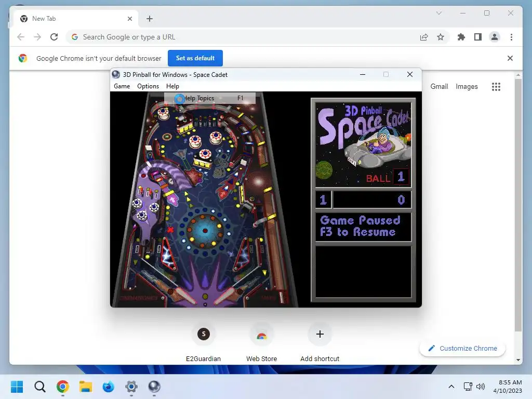Open the Gmail link
This screenshot has width=532, height=399.
pyautogui.click(x=439, y=87)
